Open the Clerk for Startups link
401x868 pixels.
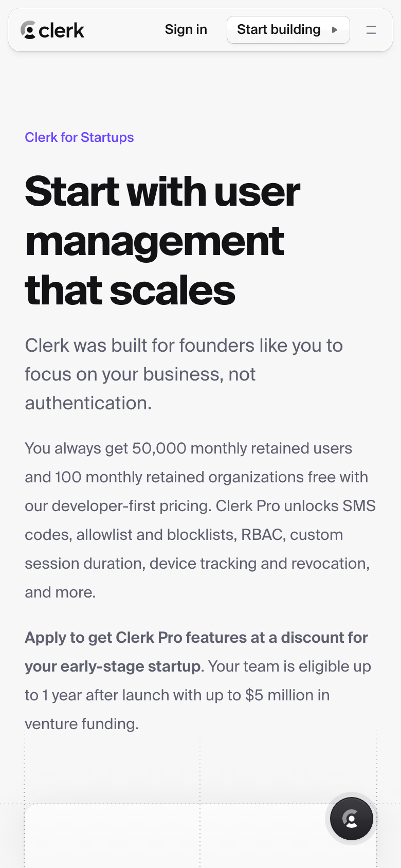click(79, 137)
